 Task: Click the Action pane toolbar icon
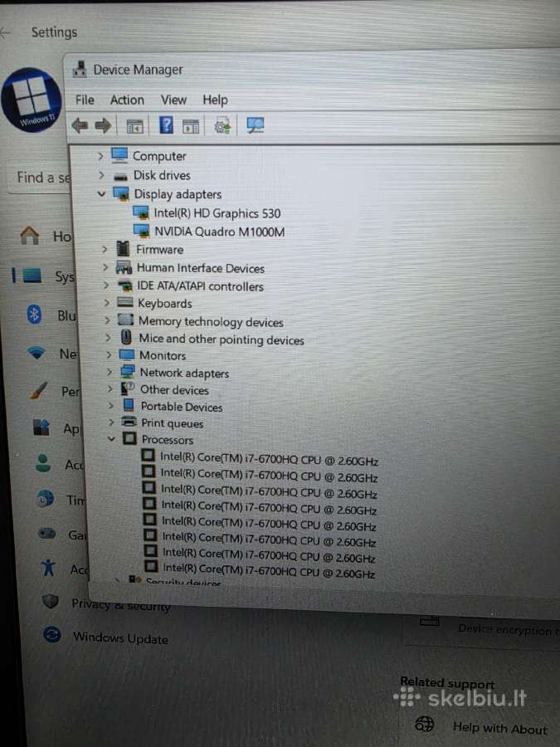pyautogui.click(x=191, y=127)
